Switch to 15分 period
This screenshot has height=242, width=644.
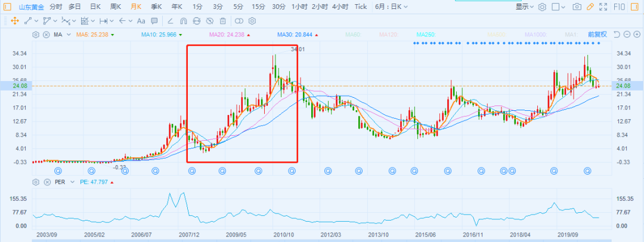(x=258, y=7)
